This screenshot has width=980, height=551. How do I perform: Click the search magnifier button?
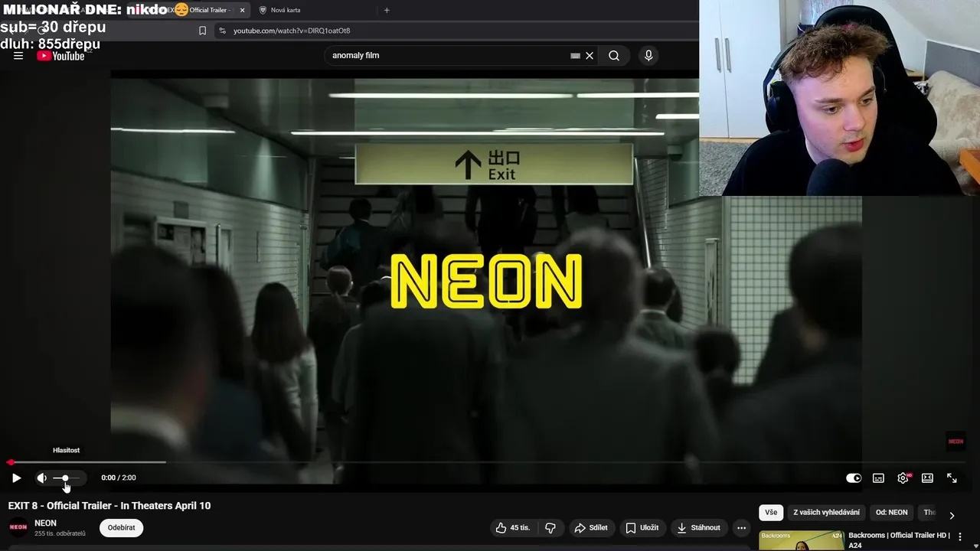click(x=614, y=55)
